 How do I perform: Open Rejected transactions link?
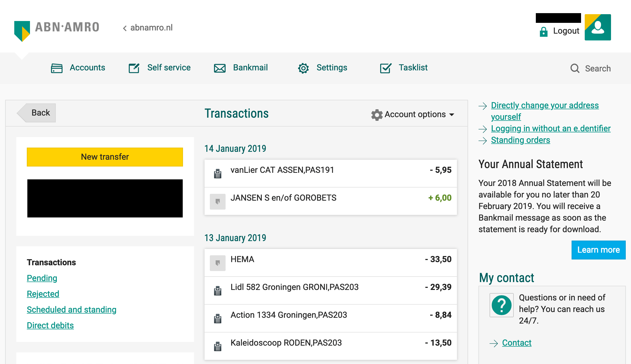pos(43,294)
